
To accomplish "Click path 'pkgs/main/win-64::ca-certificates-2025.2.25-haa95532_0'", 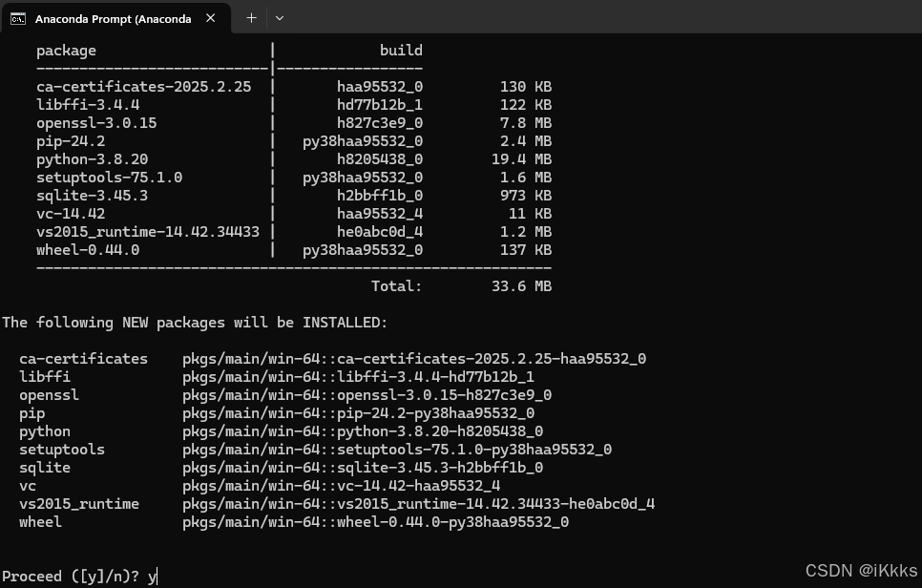I will (414, 359).
